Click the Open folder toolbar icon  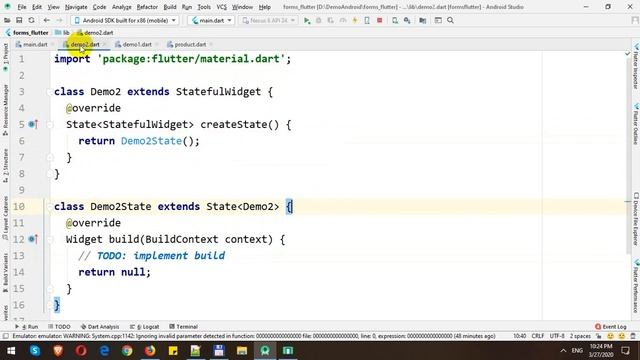tap(7, 20)
